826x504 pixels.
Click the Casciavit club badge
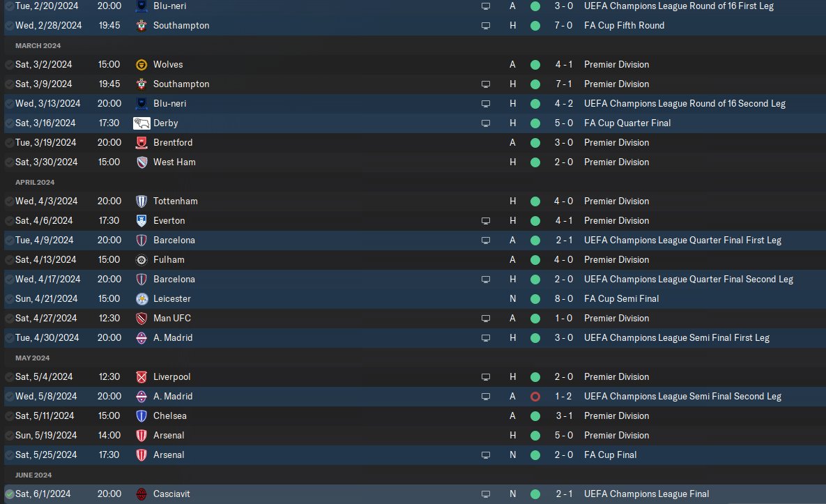point(142,494)
